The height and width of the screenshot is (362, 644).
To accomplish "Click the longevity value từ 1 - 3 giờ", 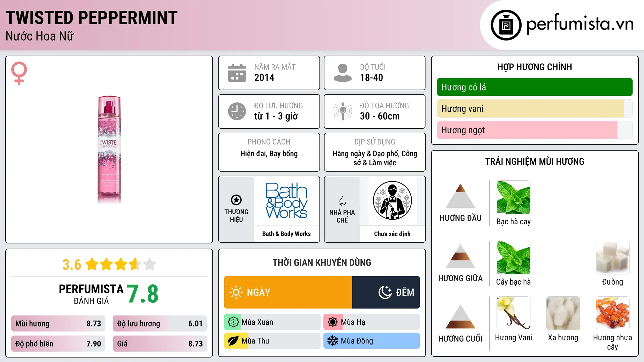I will (x=276, y=116).
